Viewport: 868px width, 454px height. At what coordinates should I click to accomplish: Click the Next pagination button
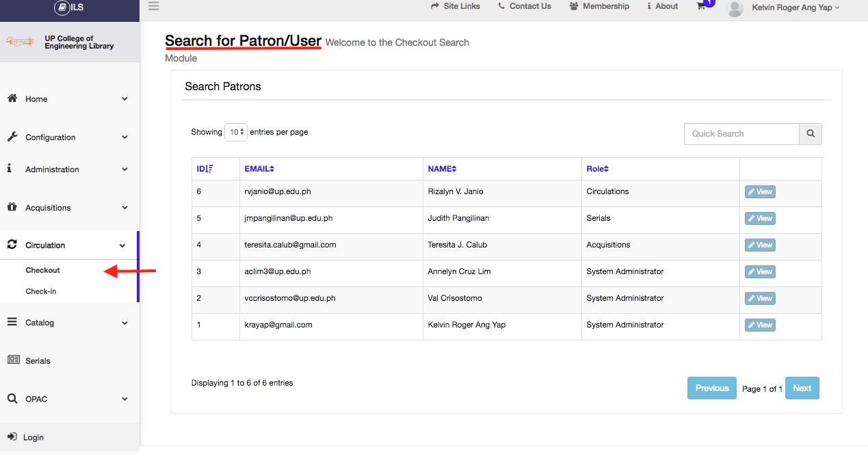pyautogui.click(x=802, y=388)
